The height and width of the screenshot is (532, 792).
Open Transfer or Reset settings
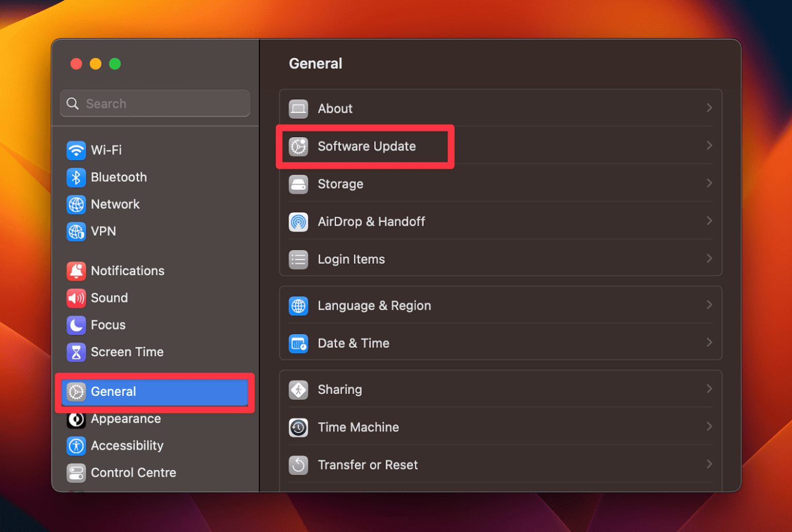point(367,464)
